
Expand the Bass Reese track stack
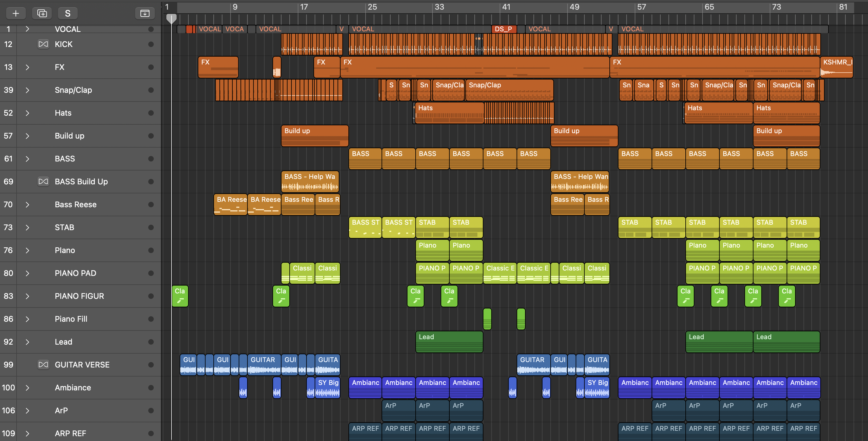(x=27, y=205)
